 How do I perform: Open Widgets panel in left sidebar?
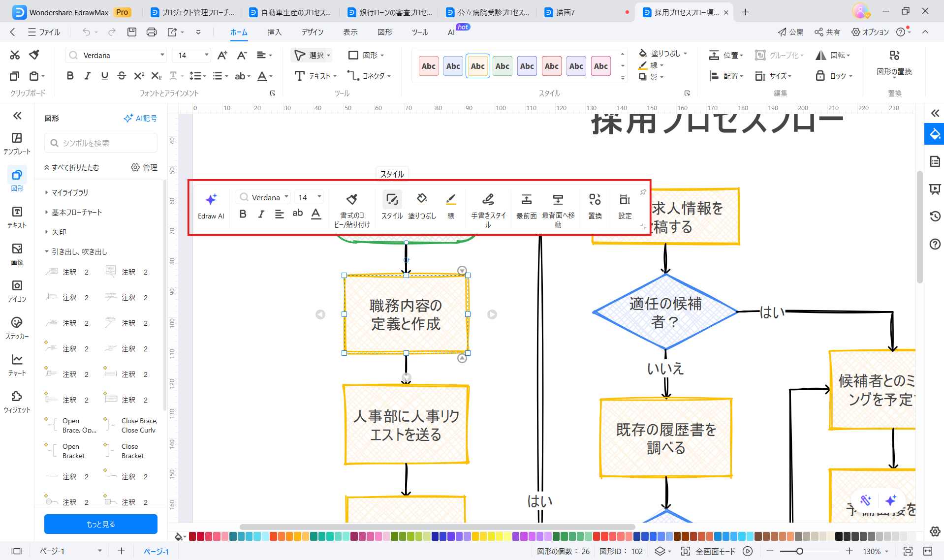point(17,402)
